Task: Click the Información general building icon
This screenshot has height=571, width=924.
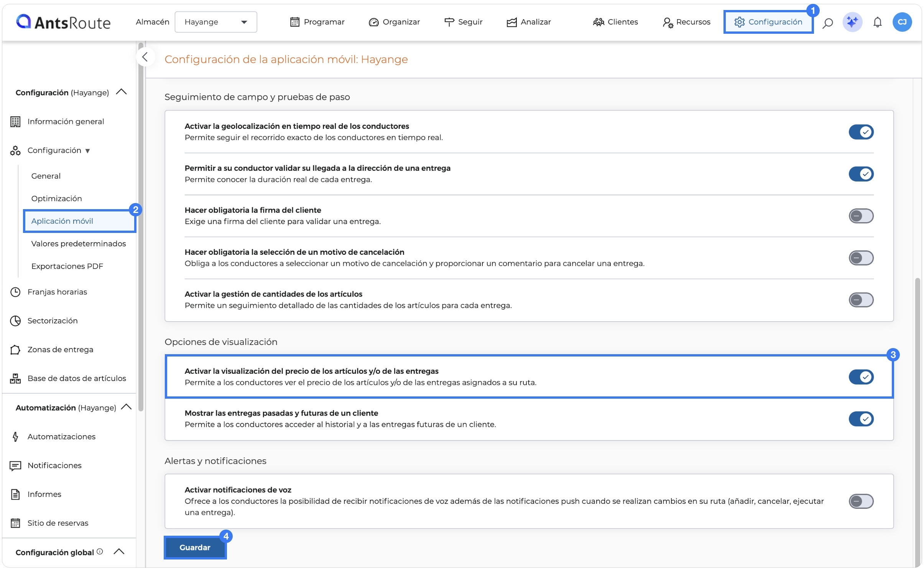Action: click(15, 122)
